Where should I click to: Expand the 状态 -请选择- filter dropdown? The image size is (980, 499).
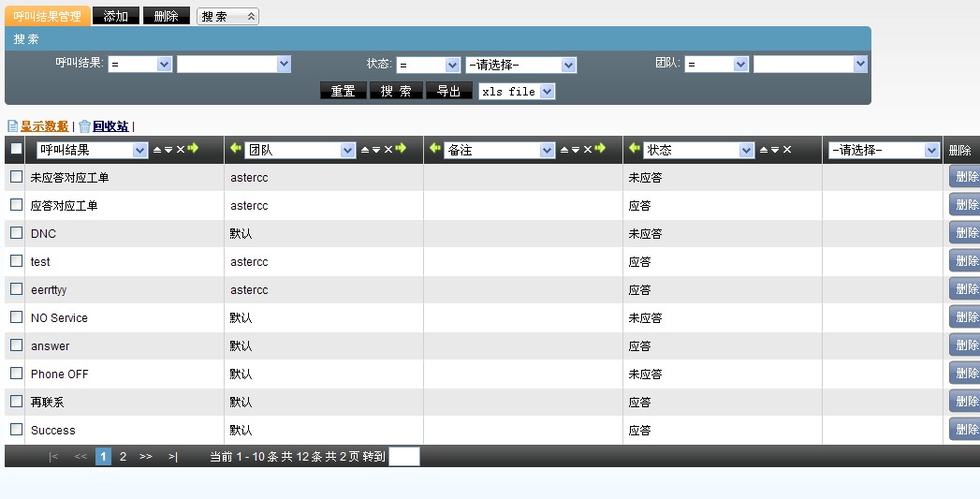click(x=520, y=65)
